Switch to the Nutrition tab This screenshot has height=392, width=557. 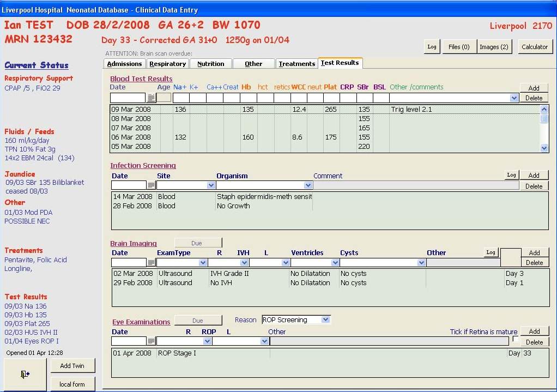211,64
